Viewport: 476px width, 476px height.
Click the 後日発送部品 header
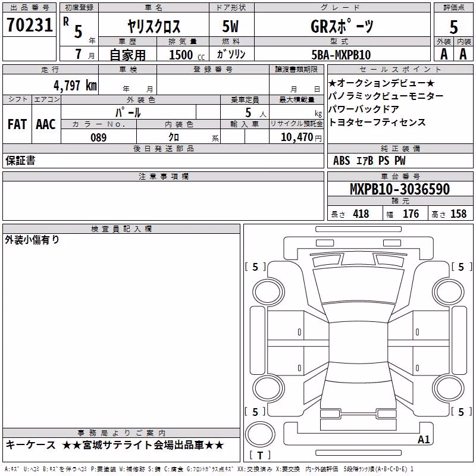tap(163, 148)
